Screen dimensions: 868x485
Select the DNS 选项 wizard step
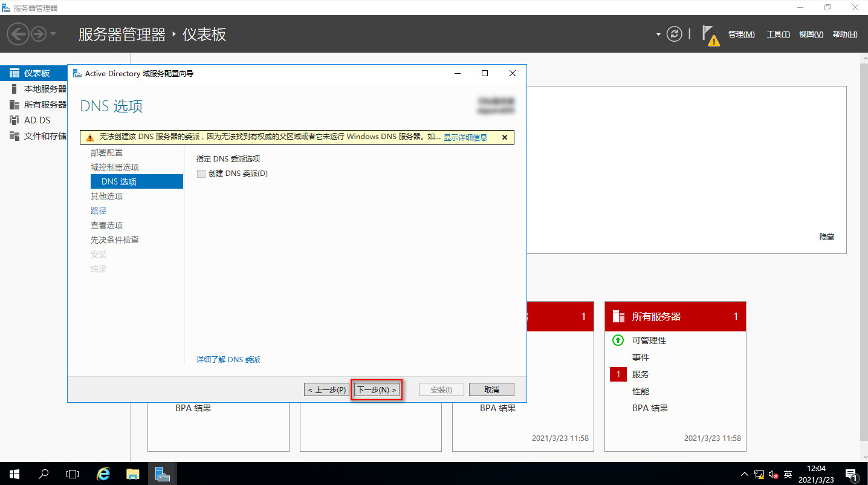137,181
